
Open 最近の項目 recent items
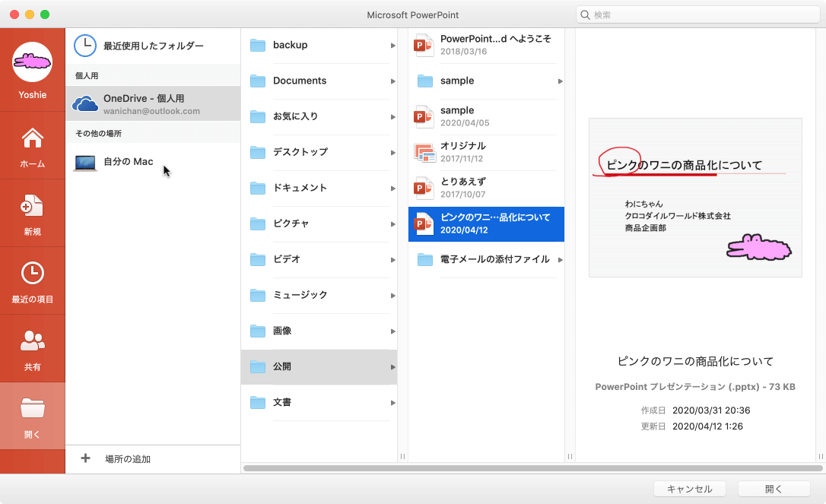pos(32,282)
